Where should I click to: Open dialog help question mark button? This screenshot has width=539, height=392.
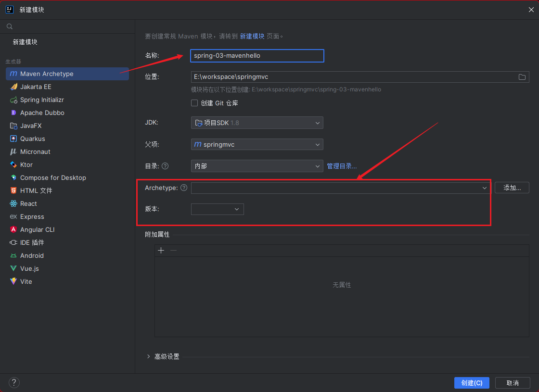pos(14,382)
